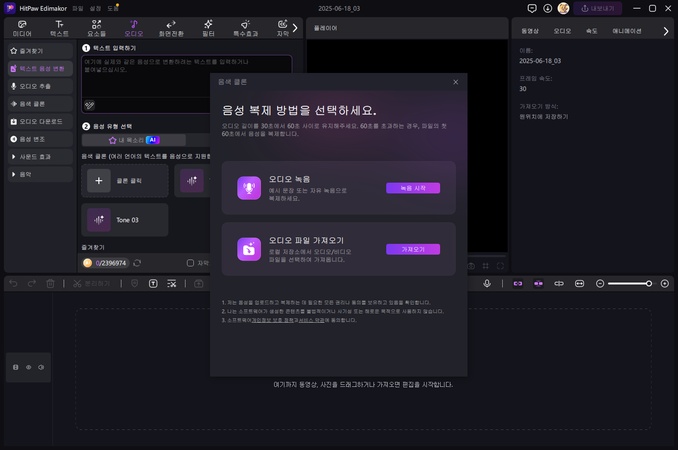Click the AI writing icon under text box

[90, 105]
